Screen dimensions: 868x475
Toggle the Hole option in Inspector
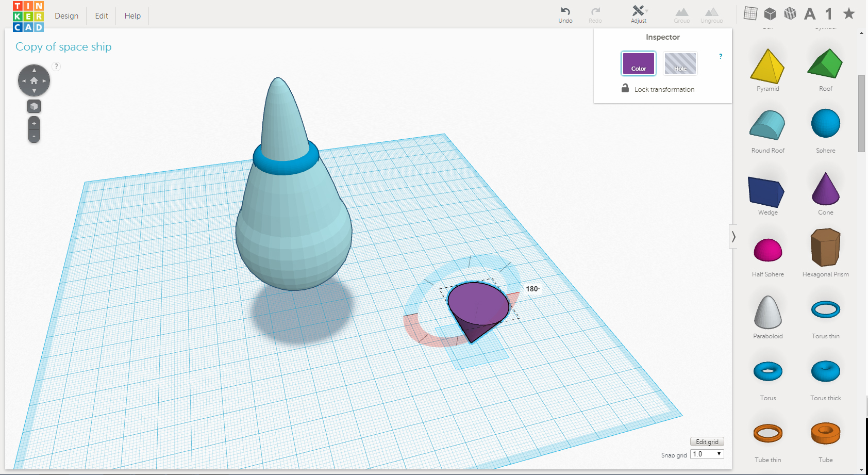coord(680,63)
